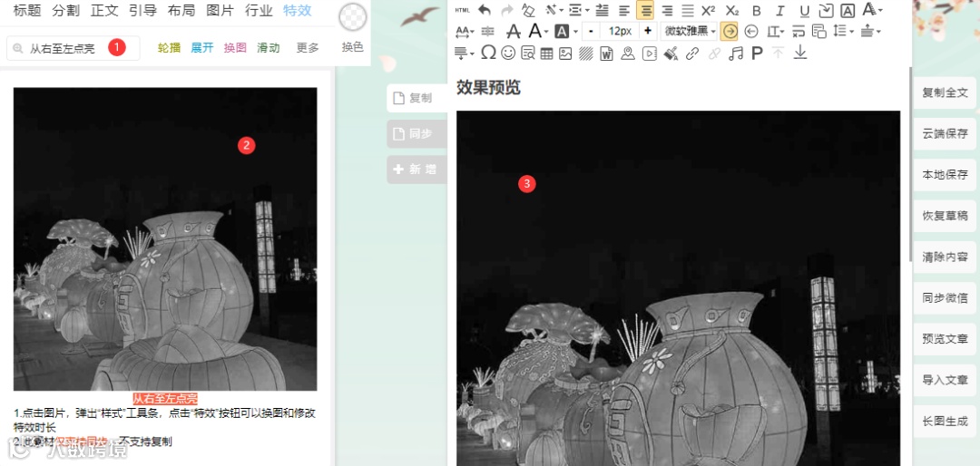This screenshot has width=980, height=466.
Task: Toggle left-to-right text direction
Action: (x=729, y=31)
